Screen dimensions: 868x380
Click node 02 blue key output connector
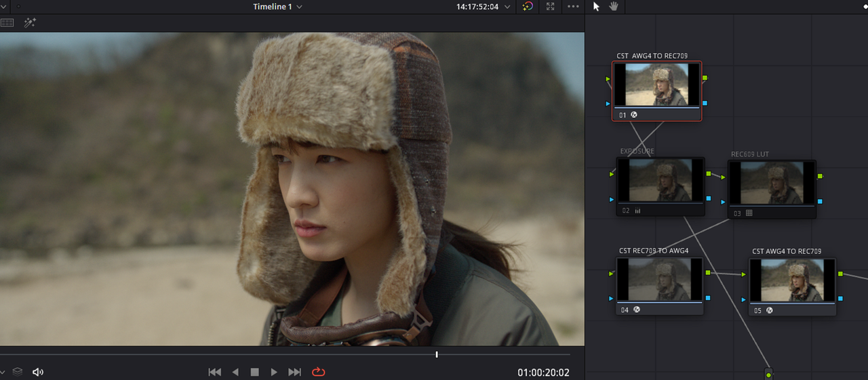[709, 198]
